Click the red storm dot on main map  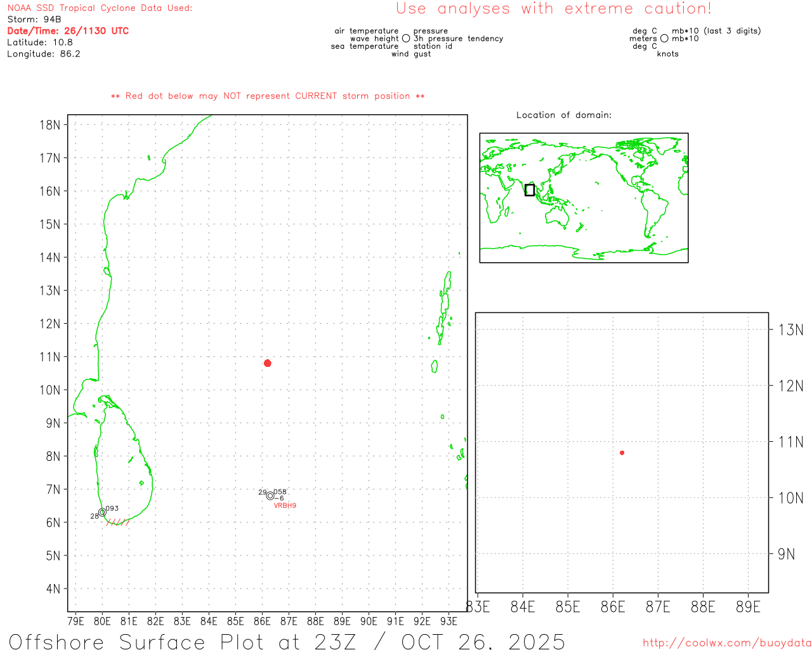coord(268,363)
